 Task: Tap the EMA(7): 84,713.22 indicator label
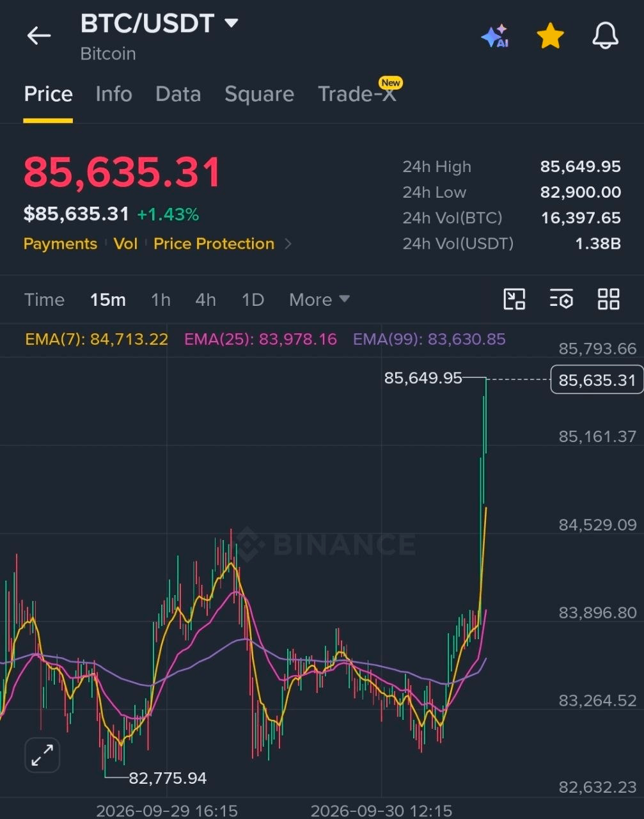[97, 339]
